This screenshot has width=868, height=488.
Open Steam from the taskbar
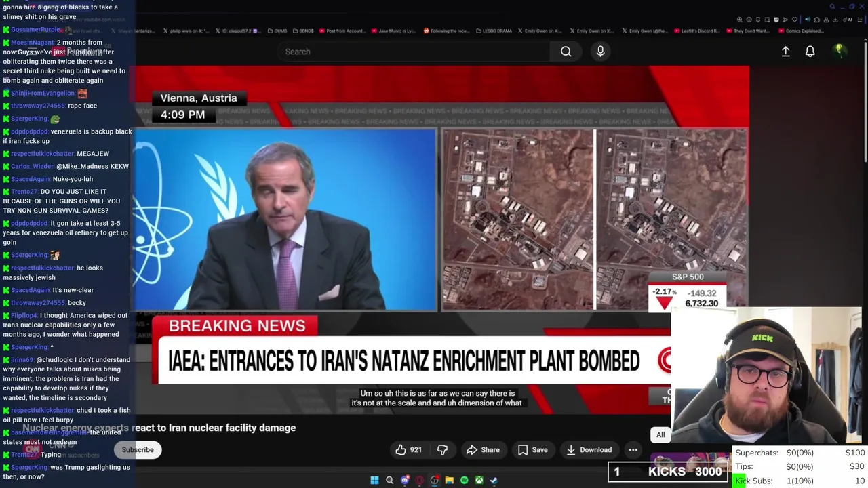(494, 481)
